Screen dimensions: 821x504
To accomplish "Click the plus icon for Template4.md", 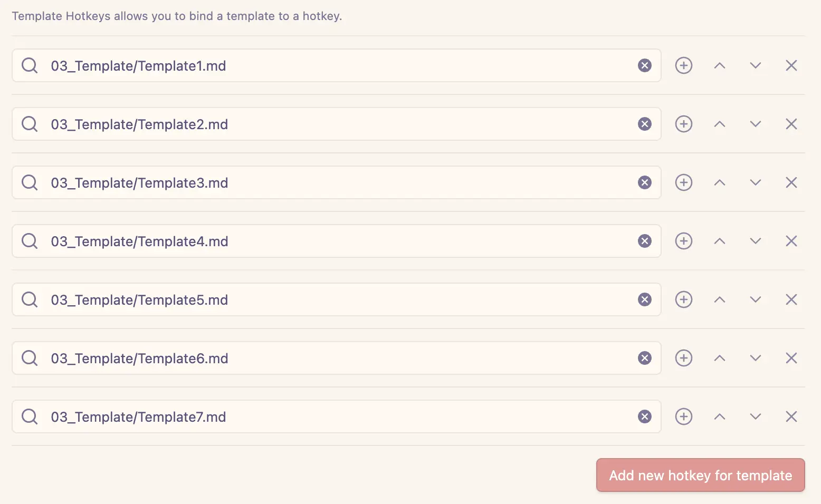I will [684, 241].
